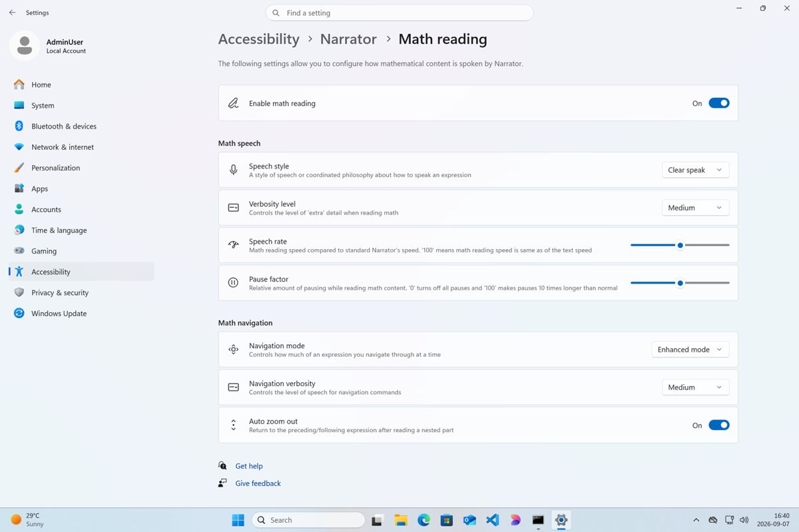
Task: Disable the Auto zoom out toggle
Action: click(719, 425)
